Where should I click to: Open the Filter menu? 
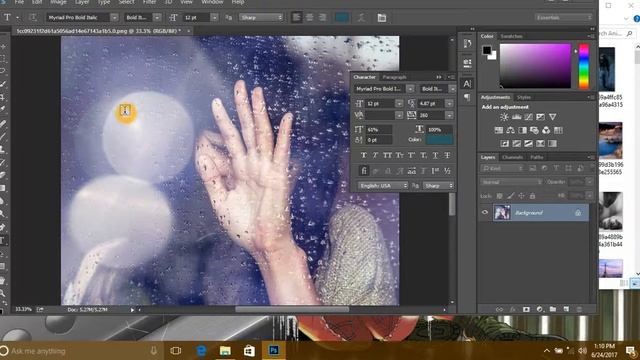[x=149, y=2]
